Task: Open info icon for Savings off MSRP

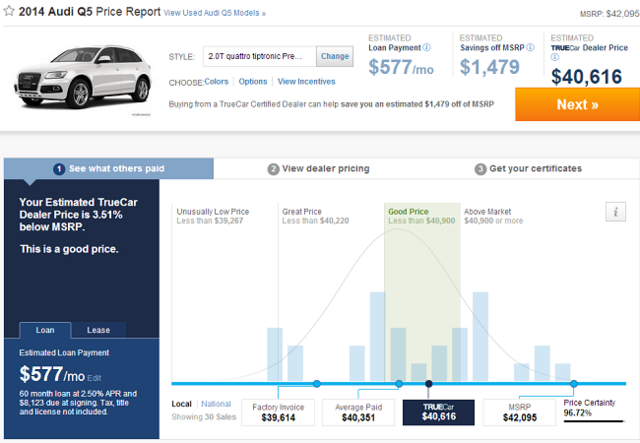Action: (530, 47)
